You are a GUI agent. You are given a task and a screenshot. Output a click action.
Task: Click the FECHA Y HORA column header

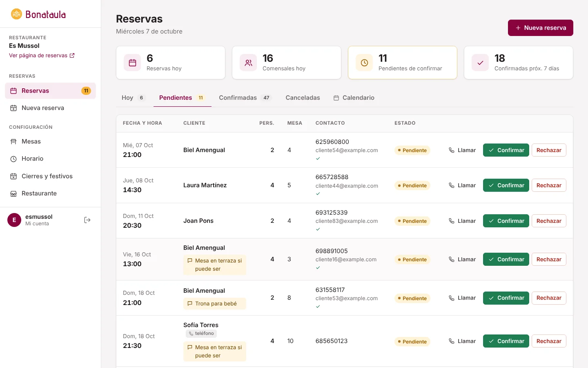[143, 123]
